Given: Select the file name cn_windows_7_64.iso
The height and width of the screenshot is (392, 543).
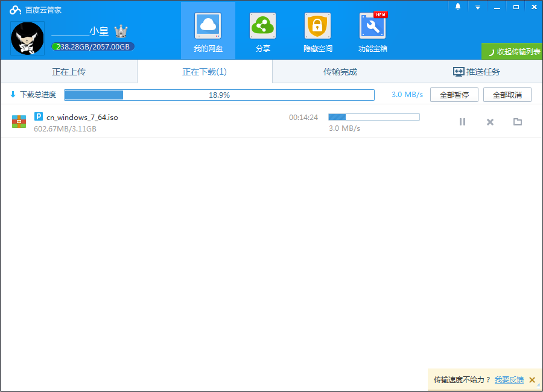Looking at the screenshot, I should (x=83, y=118).
